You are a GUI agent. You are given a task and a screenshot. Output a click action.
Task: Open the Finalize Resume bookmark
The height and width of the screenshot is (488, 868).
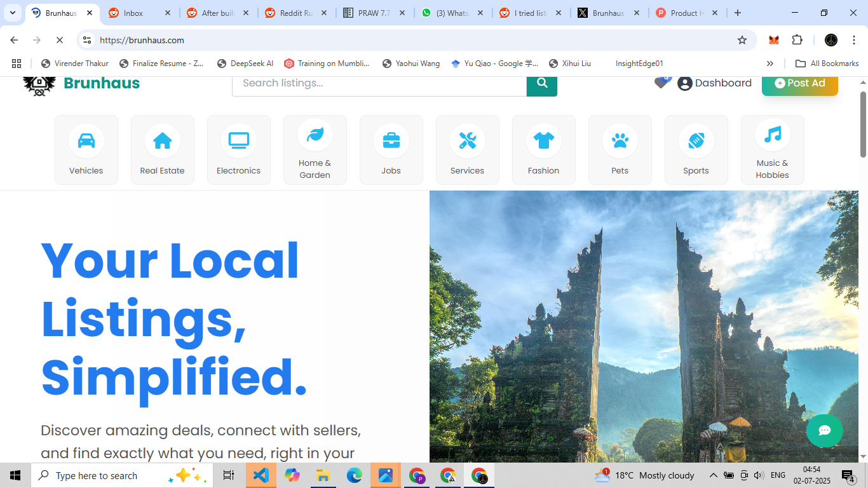[x=161, y=64]
